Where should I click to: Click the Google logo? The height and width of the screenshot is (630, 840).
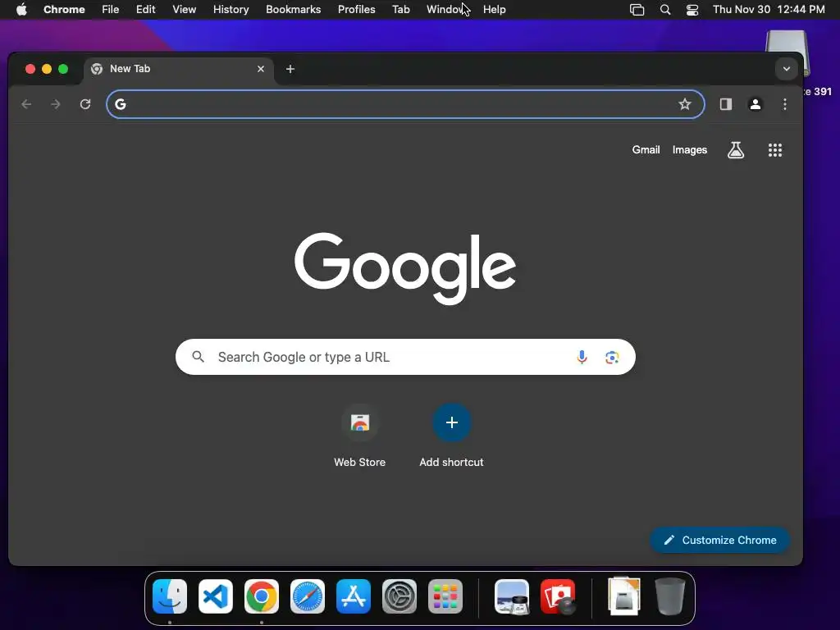tap(405, 268)
